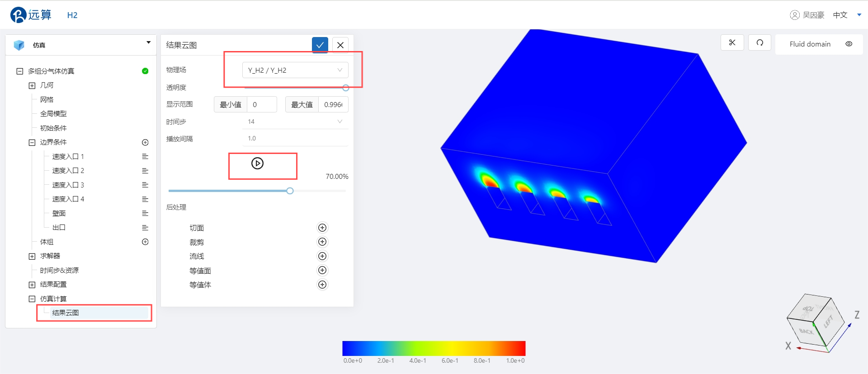Click the color legend bar
This screenshot has width=868, height=374.
click(x=434, y=348)
